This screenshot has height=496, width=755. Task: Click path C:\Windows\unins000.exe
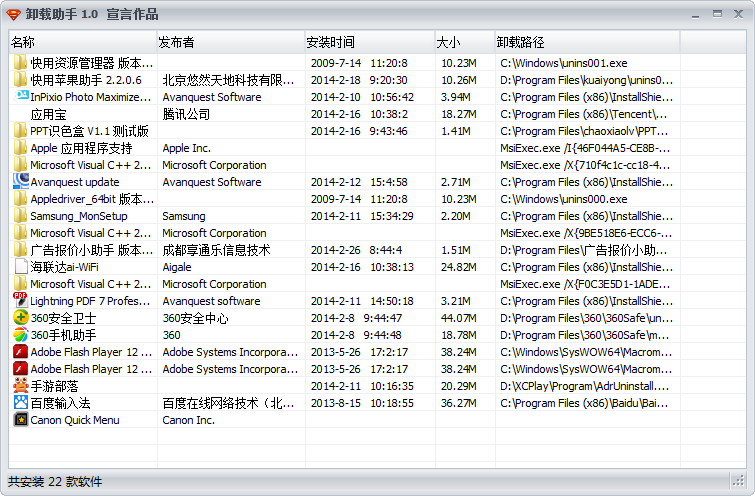coord(563,199)
